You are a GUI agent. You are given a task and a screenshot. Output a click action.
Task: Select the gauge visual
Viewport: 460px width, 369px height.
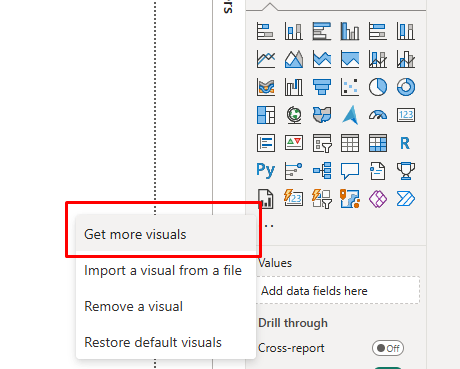378,115
